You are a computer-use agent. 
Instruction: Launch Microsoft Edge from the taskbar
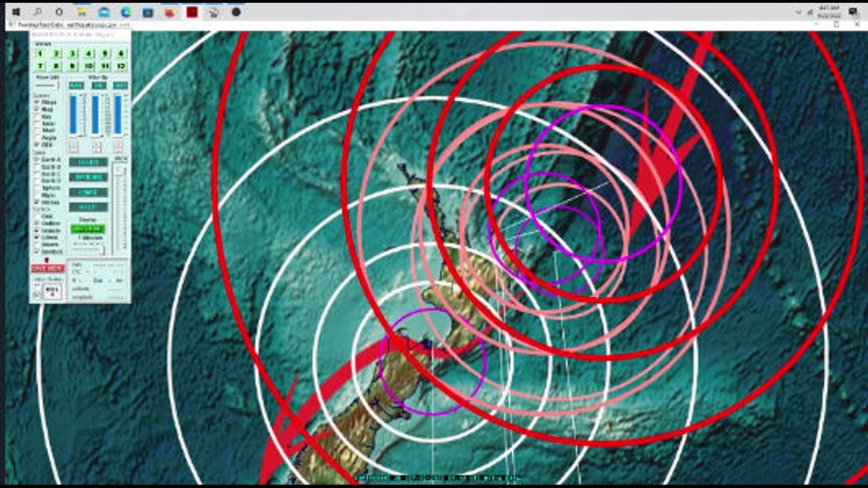point(125,12)
